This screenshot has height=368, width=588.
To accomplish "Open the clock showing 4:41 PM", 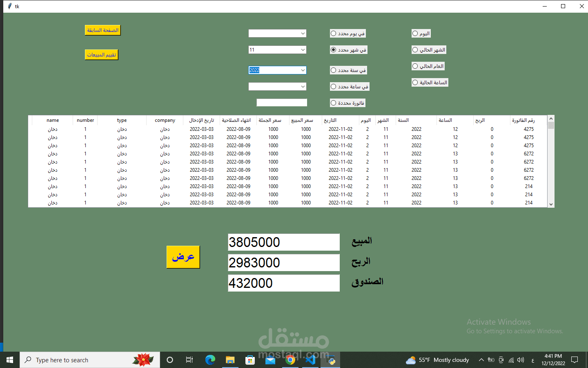I will pyautogui.click(x=553, y=360).
